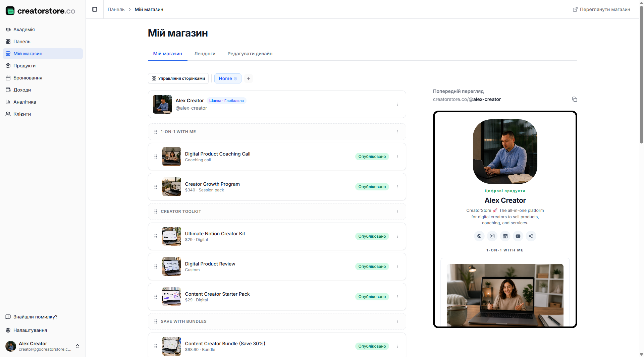Copy the store URL icon
The image size is (644, 357).
coord(574,99)
